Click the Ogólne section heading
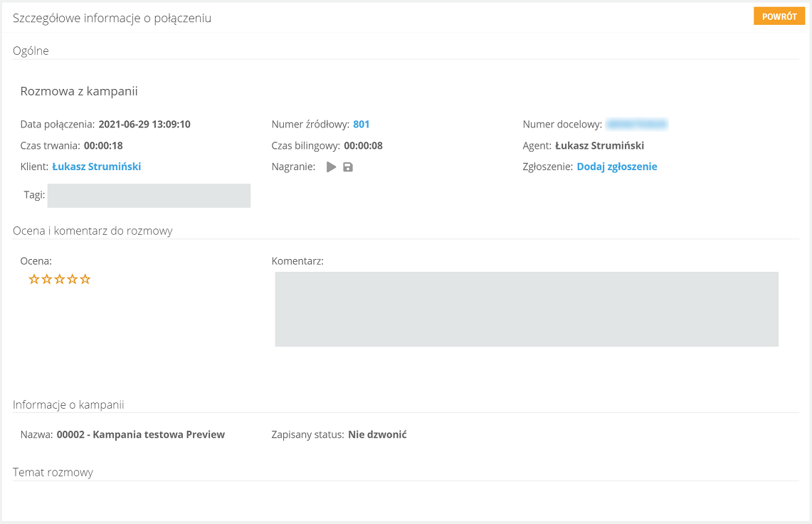 click(31, 51)
